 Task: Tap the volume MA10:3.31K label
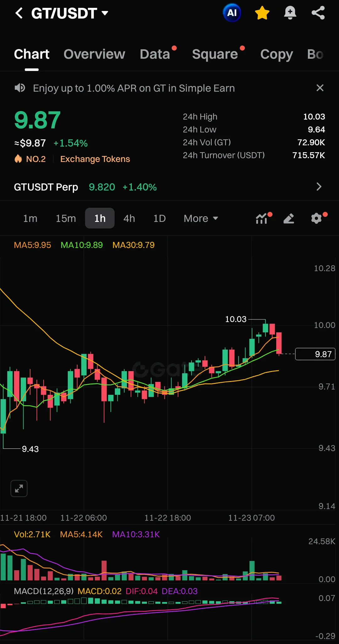tap(136, 534)
